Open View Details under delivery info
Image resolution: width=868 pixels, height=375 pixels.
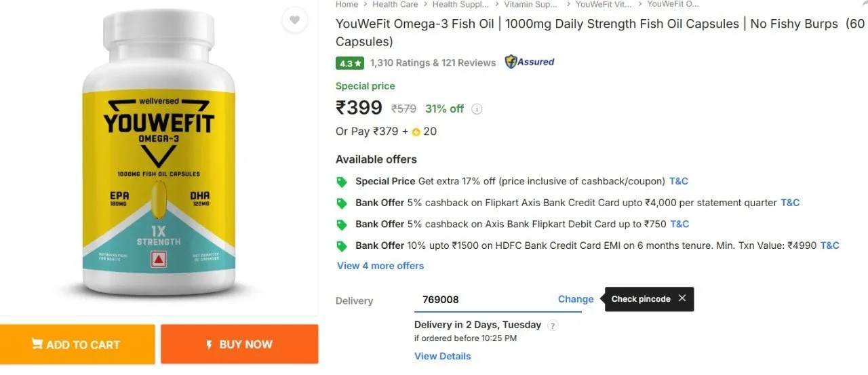(x=442, y=356)
